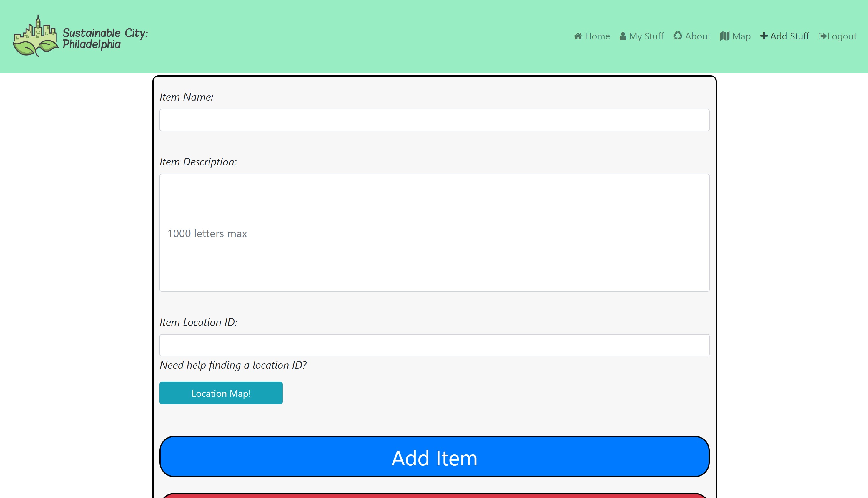Click the person icon beside My Stuff

(623, 36)
